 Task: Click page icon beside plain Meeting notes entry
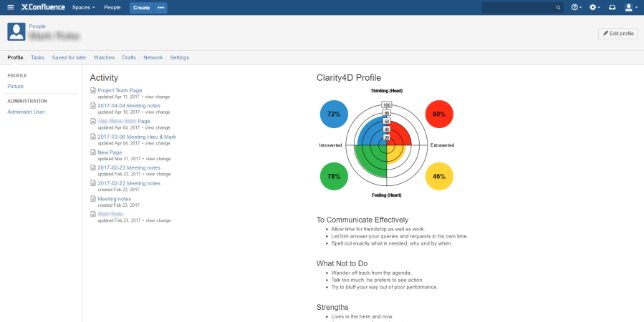point(93,199)
